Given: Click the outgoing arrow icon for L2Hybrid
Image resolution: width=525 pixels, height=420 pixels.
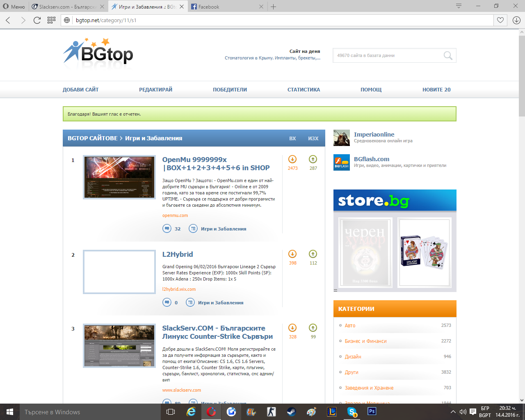Looking at the screenshot, I should click(x=313, y=254).
